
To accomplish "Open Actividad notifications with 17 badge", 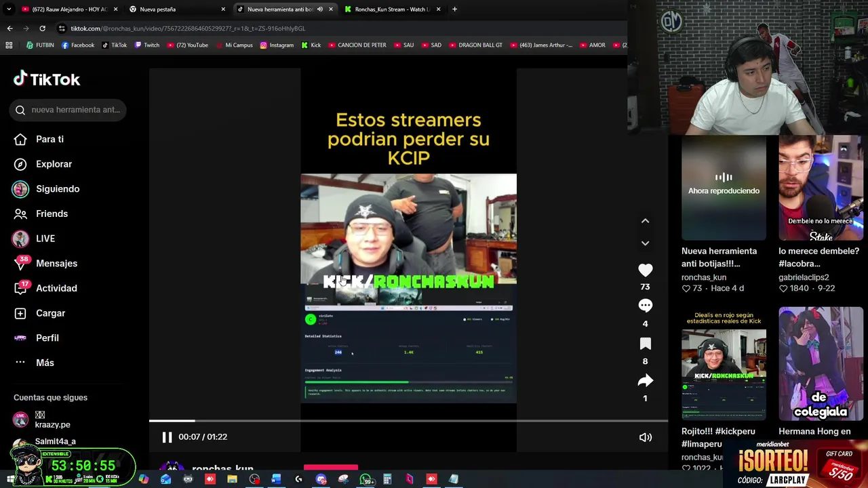I will 45,288.
